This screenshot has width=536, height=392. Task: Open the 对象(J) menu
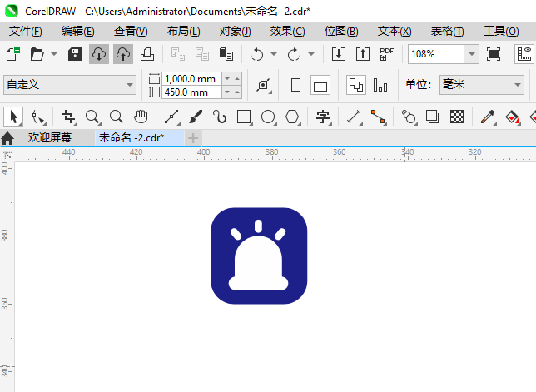(x=236, y=32)
